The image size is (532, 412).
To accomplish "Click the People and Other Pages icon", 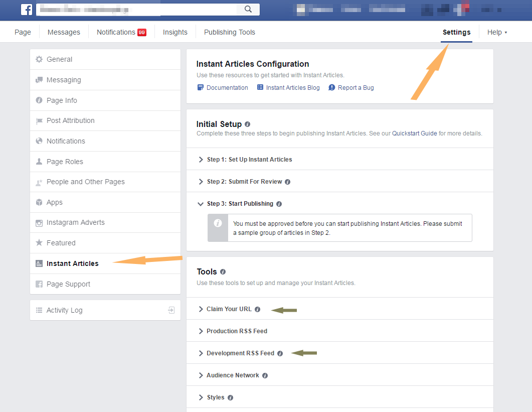I will pos(39,182).
